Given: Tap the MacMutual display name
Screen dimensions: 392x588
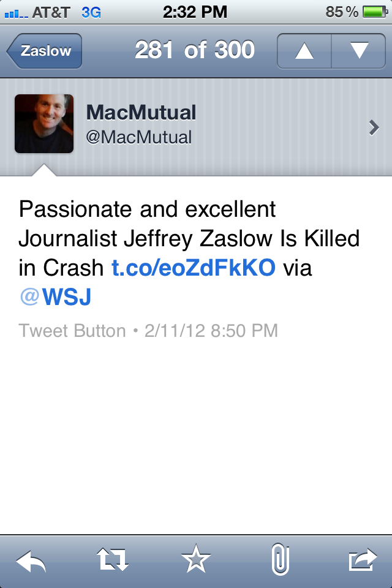Looking at the screenshot, I should (x=141, y=113).
